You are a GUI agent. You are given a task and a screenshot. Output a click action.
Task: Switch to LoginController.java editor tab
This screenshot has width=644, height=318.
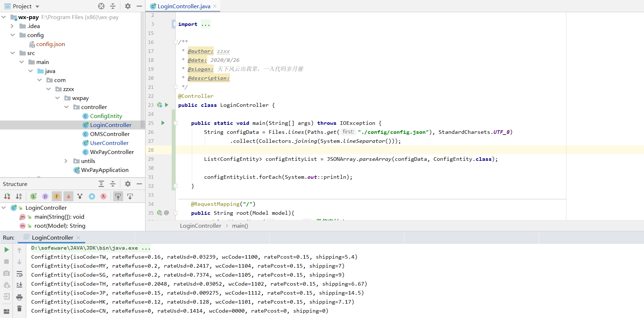184,6
